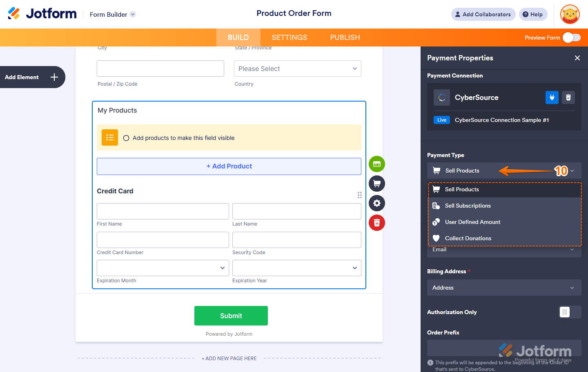Switch to the BUILD tab
The width and height of the screenshot is (588, 372).
coord(238,38)
